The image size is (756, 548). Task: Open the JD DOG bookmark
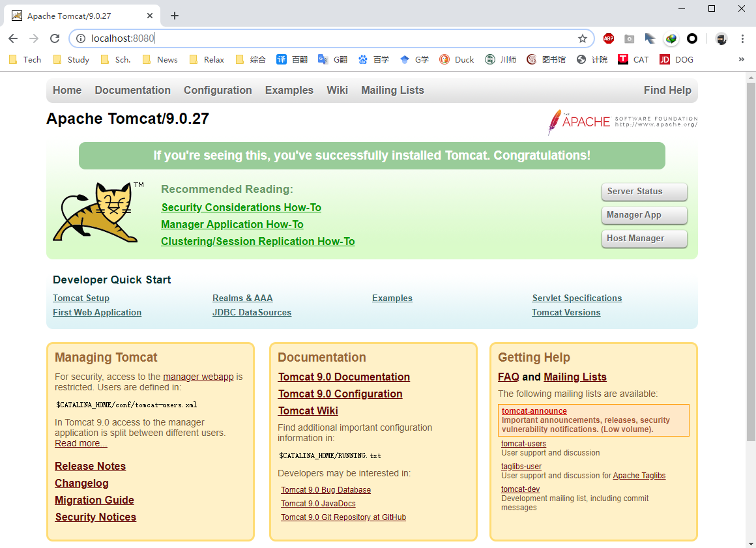pyautogui.click(x=676, y=60)
